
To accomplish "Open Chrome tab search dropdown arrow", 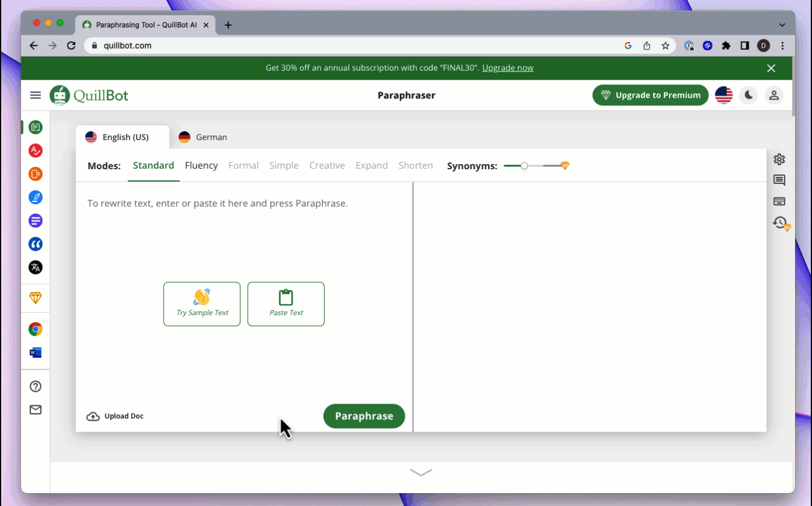I will [x=782, y=25].
